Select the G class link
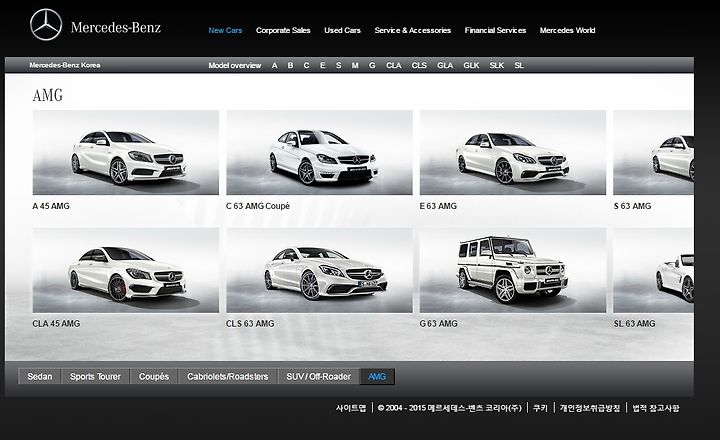 click(372, 66)
